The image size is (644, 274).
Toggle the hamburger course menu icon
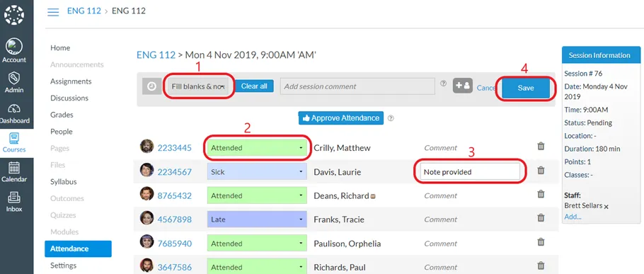[x=53, y=12]
